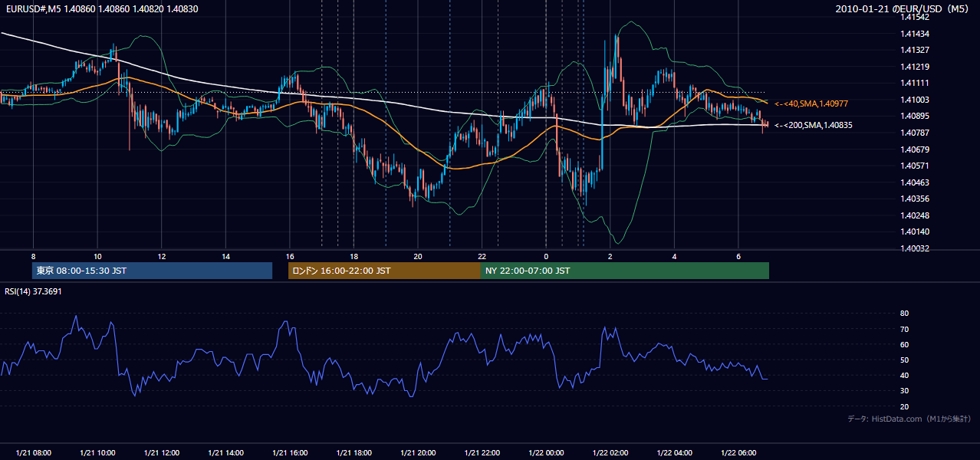Click the RSI level 70 label
Screen dimensions: 980x460
click(x=905, y=329)
